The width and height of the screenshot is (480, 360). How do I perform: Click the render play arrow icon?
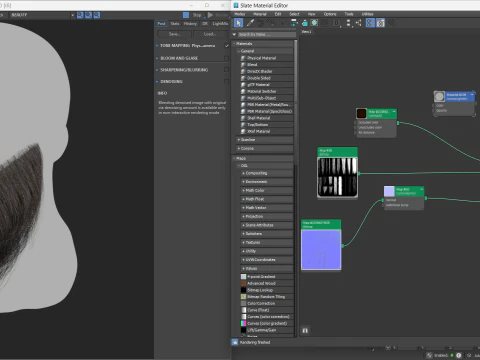pos(210,15)
